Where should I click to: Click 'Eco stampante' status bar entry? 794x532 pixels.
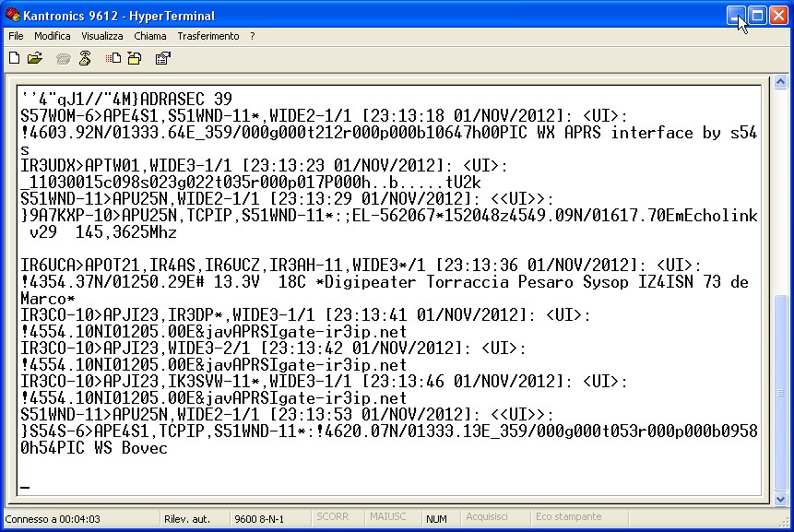click(x=568, y=517)
